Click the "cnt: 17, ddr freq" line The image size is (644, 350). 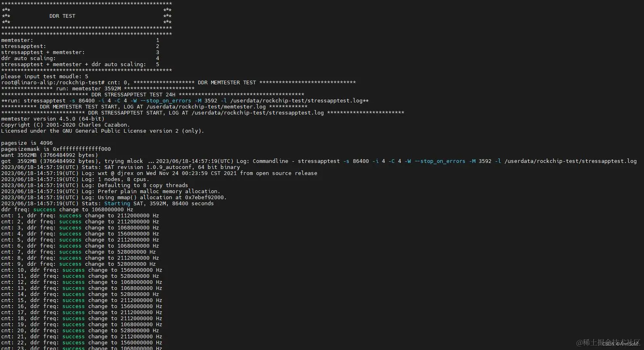[82, 312]
